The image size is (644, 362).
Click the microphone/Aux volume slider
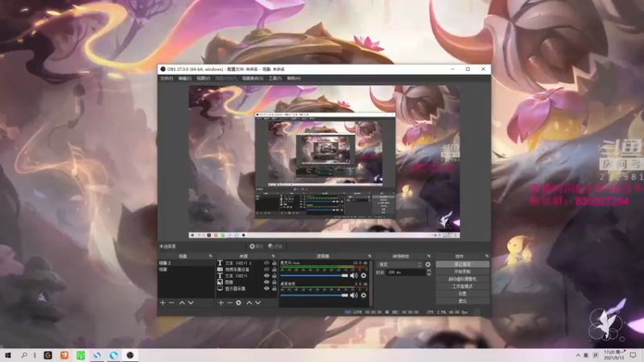click(314, 275)
